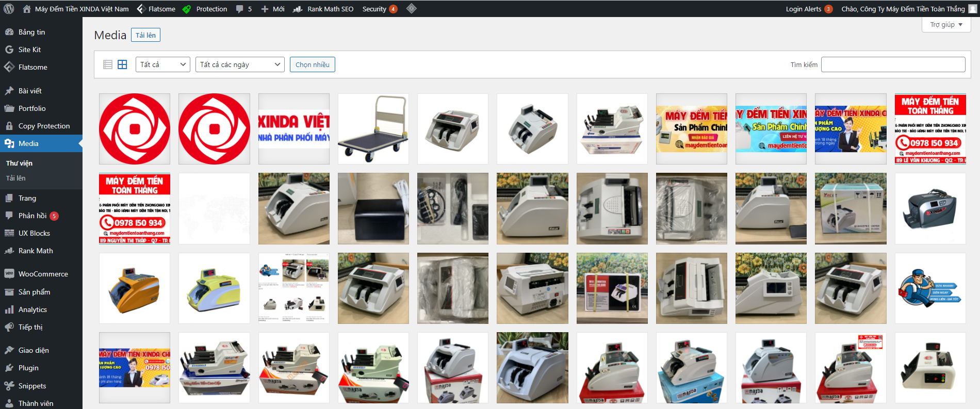Click the plus icon for Mới
The height and width of the screenshot is (409, 980).
pos(265,9)
